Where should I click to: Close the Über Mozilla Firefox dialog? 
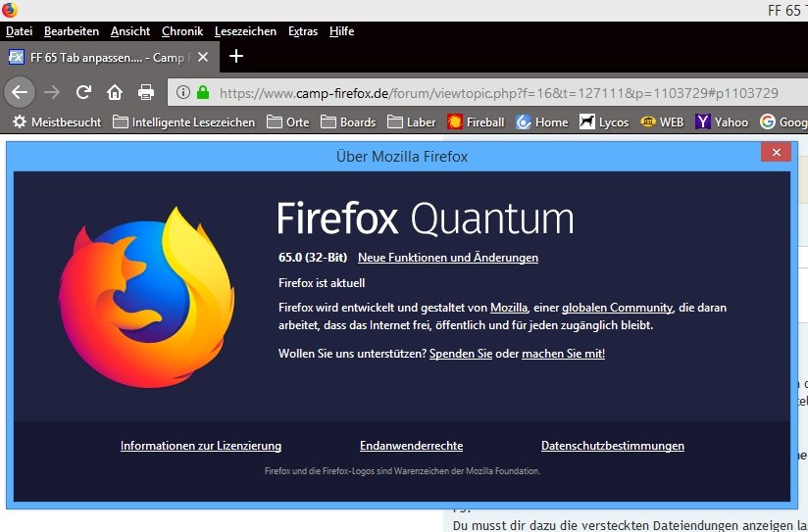776,152
